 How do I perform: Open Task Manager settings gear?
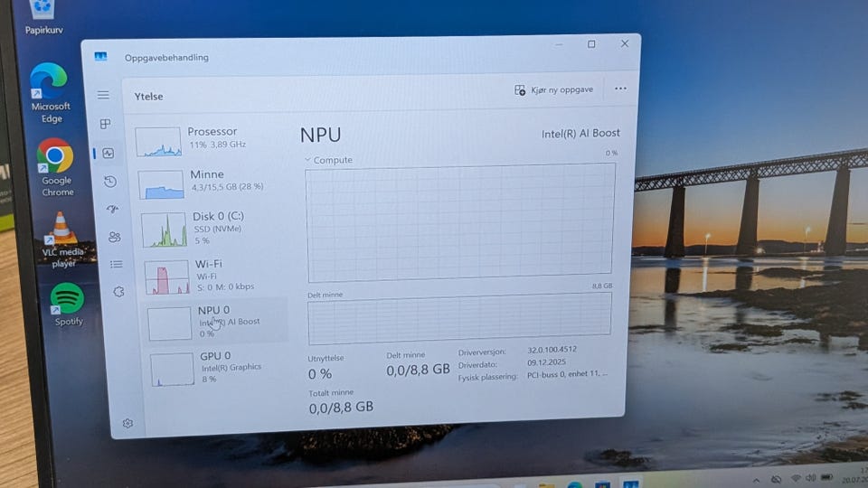tap(127, 423)
